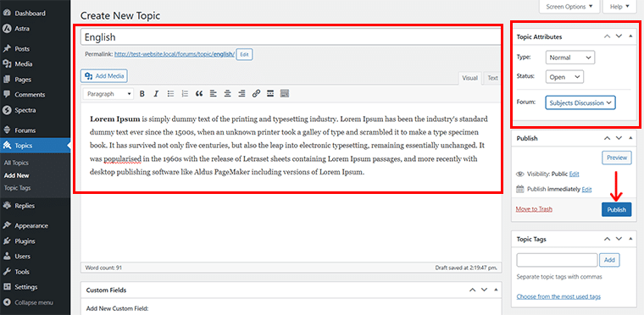Open the Paragraph format dropdown
The width and height of the screenshot is (644, 315).
coord(108,94)
